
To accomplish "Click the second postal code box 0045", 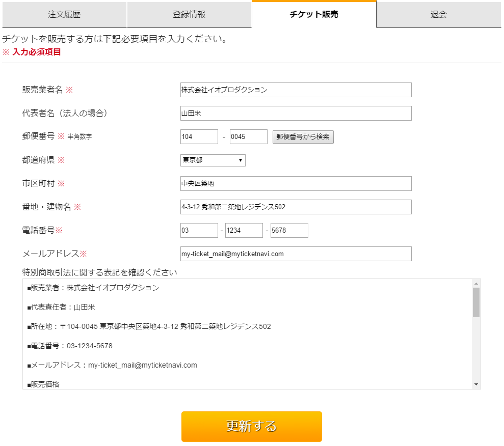I will 248,137.
